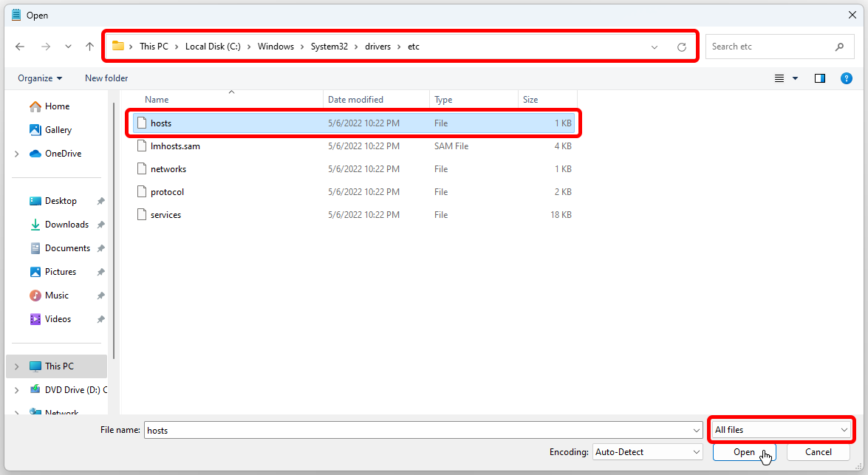Click the Open button
Screen dimensions: 868x475
744,451
